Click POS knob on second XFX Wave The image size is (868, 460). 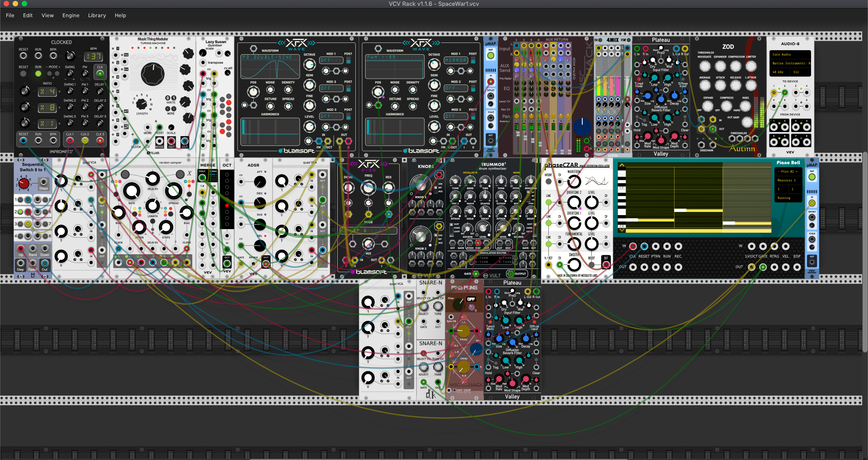(x=378, y=92)
